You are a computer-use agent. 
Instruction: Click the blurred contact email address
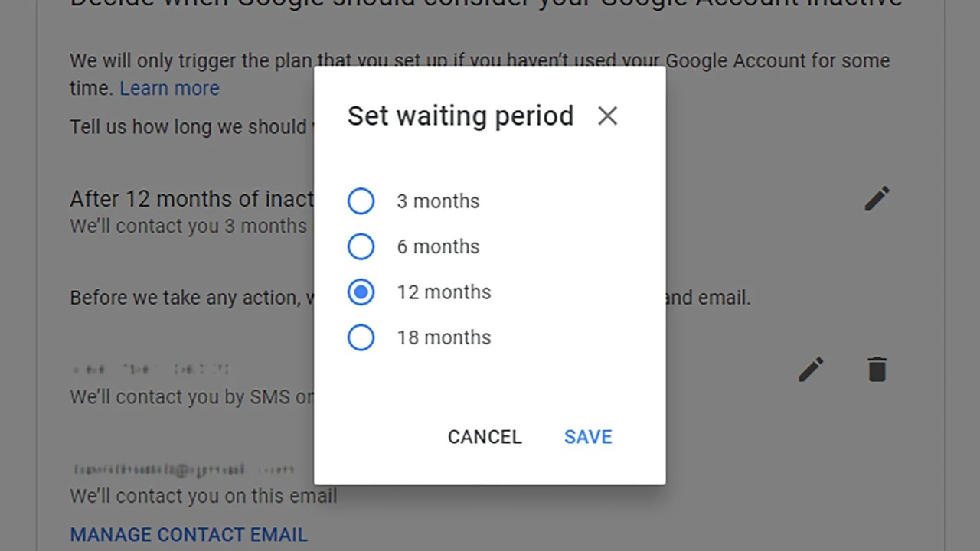184,468
